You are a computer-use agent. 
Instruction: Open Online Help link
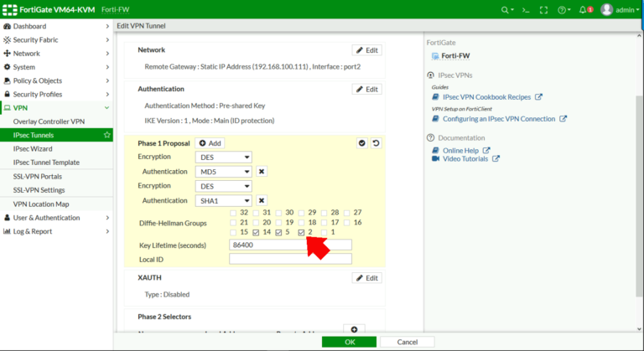461,151
